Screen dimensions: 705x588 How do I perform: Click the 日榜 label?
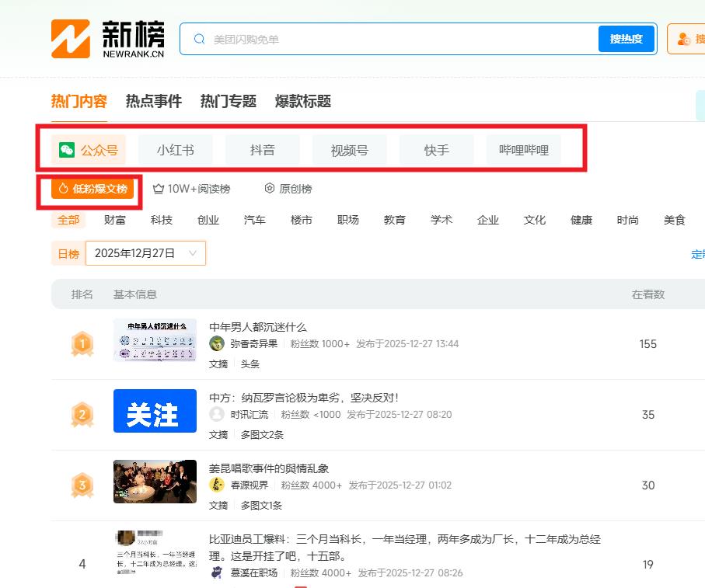pyautogui.click(x=68, y=253)
